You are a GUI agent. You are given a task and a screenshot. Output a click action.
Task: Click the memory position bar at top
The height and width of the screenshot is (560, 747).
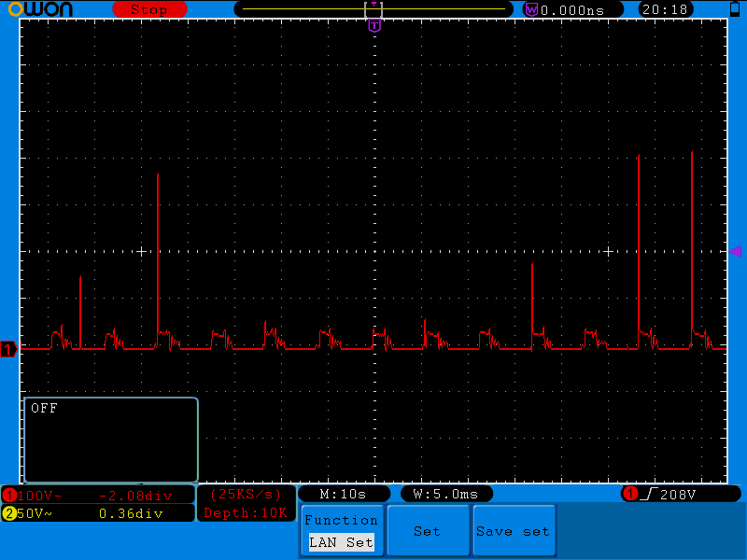[373, 9]
